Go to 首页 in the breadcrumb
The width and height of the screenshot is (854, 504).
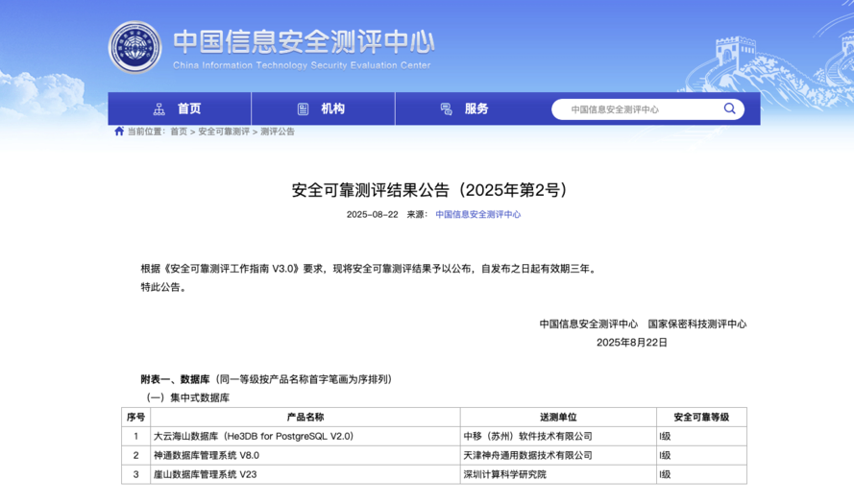pos(179,132)
